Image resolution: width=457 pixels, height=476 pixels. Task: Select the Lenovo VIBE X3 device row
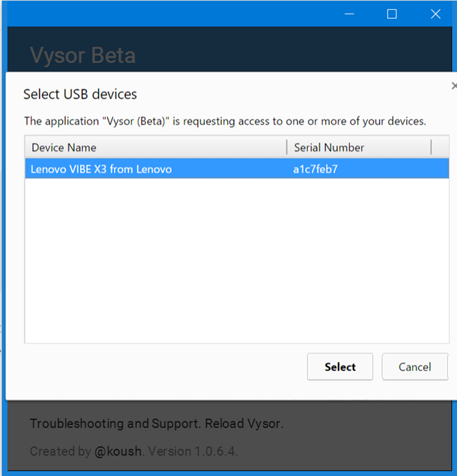(x=237, y=169)
